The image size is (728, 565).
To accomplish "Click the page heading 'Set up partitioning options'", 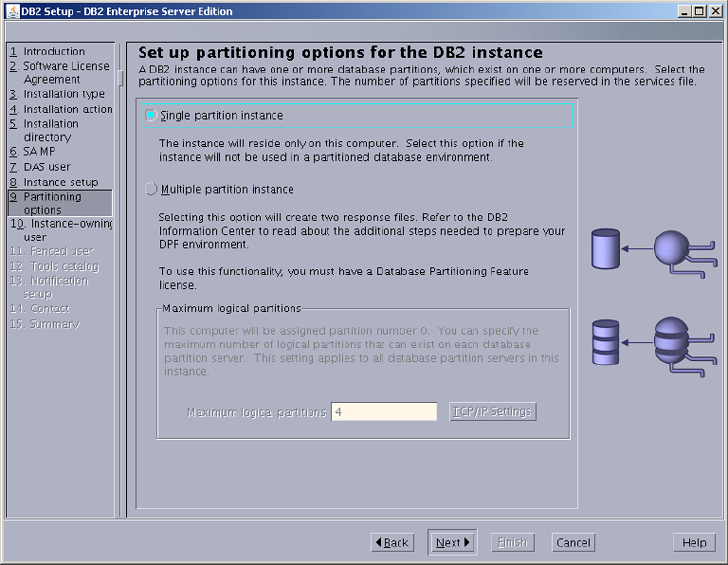I will (340, 52).
